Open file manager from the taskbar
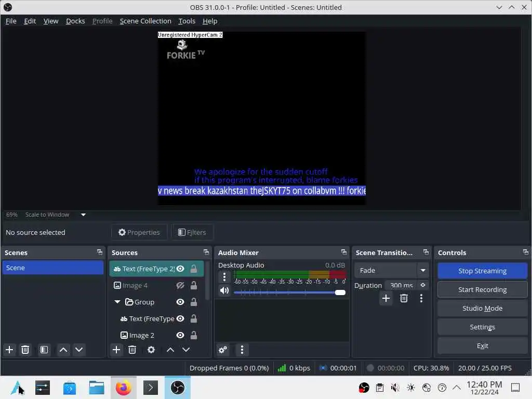The width and height of the screenshot is (532, 399). (96, 388)
